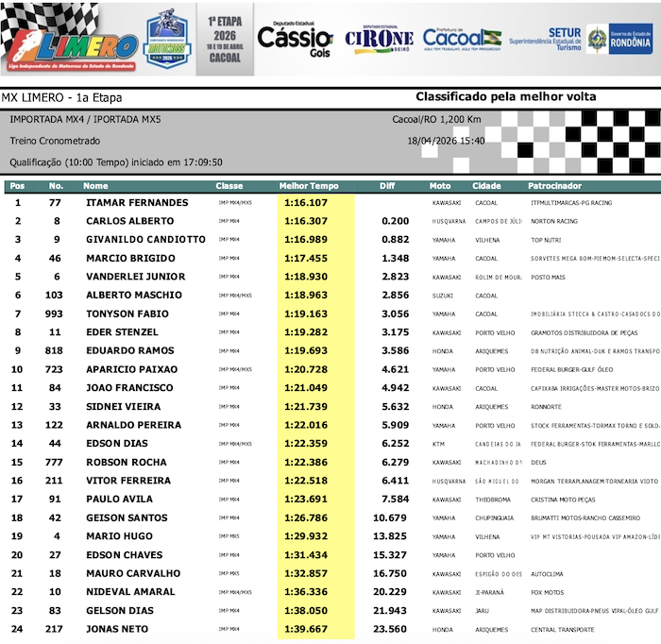This screenshot has width=661, height=644.
Task: Click the Cirone Deiró sponsor logo
Action: pos(379,39)
